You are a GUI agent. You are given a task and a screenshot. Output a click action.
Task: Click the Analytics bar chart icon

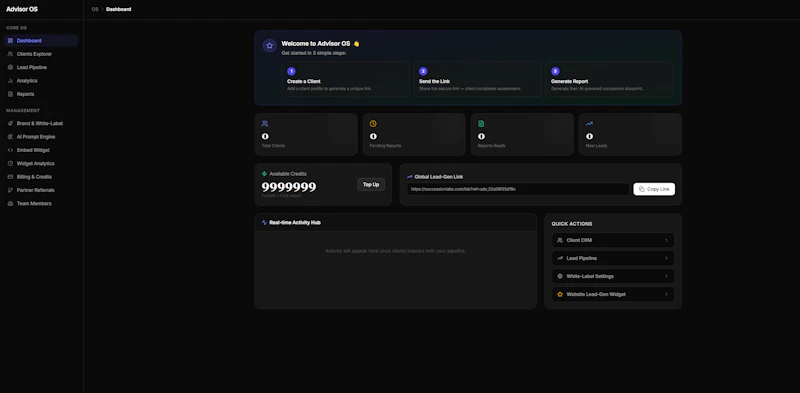tap(10, 81)
